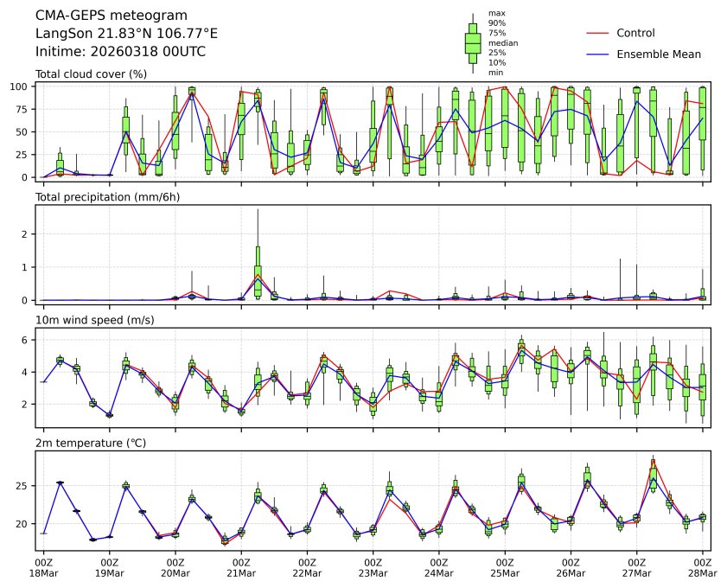Click the red Control legend line
Viewport: 727px width, 588px height.
[x=598, y=33]
